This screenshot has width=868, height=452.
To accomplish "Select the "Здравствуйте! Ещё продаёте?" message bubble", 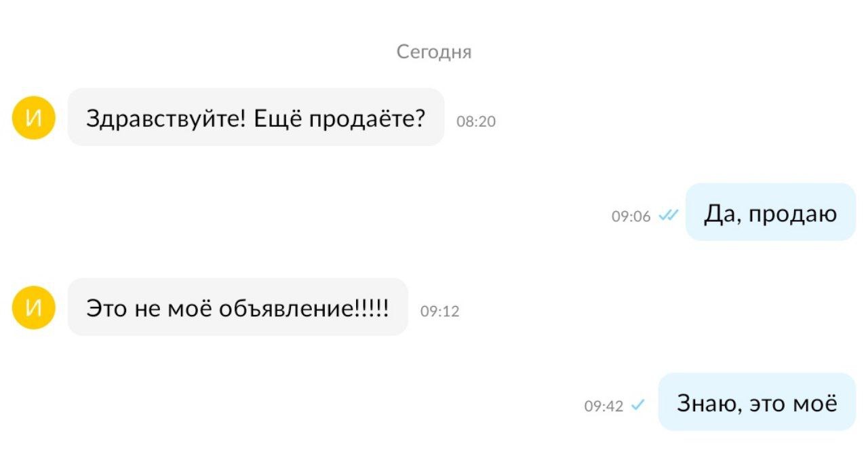I will click(x=256, y=117).
